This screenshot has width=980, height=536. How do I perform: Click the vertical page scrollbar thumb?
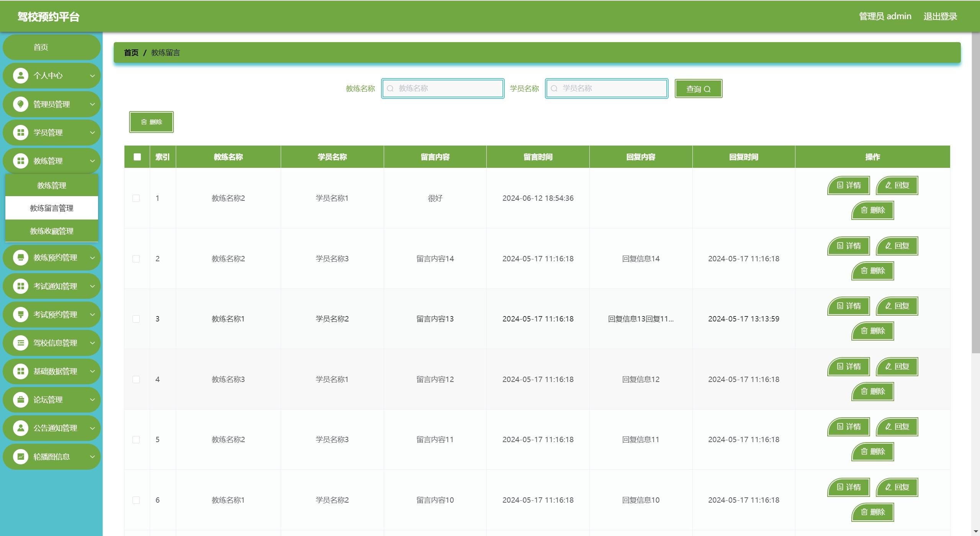975,192
